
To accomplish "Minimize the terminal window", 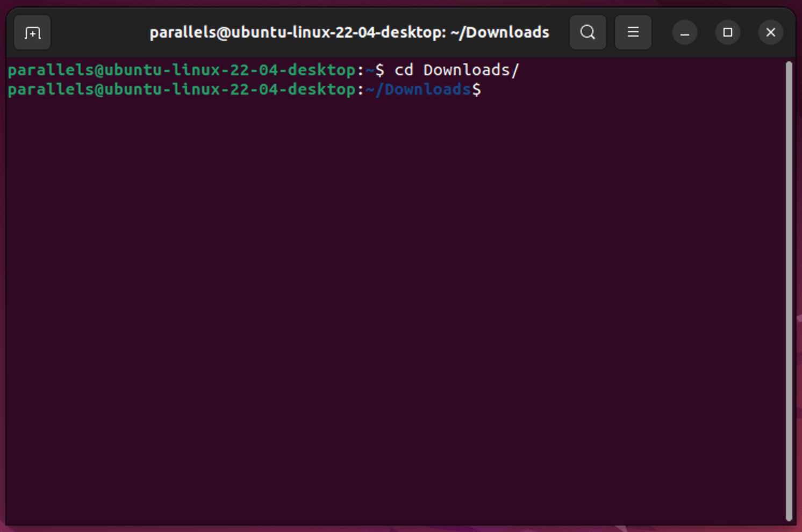I will (x=684, y=32).
